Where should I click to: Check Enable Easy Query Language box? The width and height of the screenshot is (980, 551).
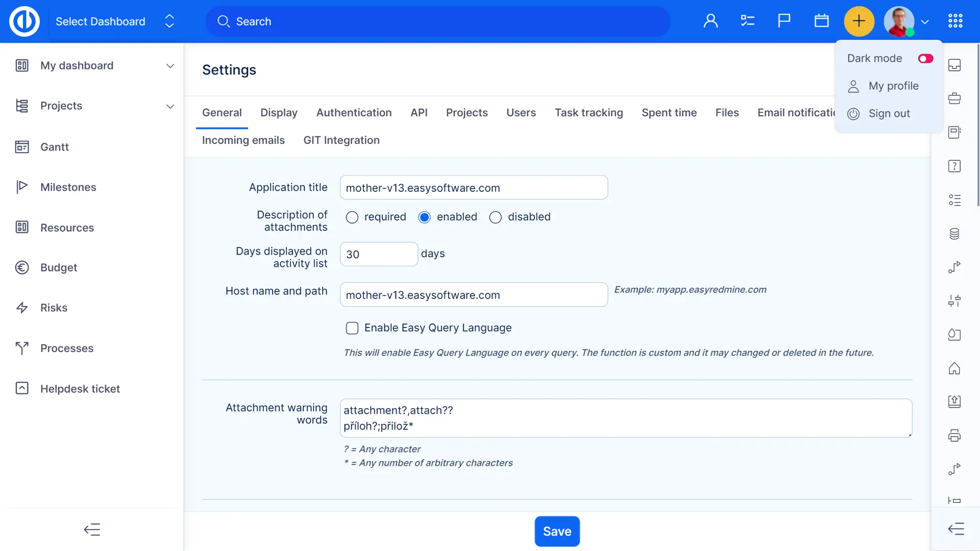coord(352,328)
